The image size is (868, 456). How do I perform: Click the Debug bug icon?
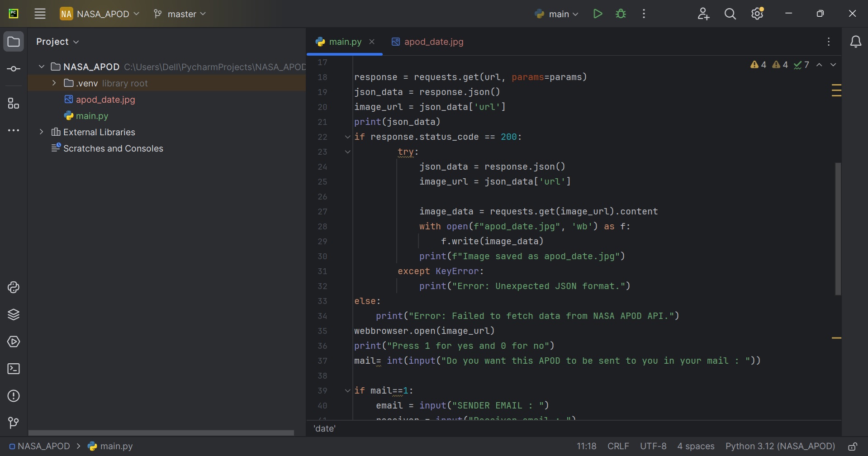[x=621, y=14]
